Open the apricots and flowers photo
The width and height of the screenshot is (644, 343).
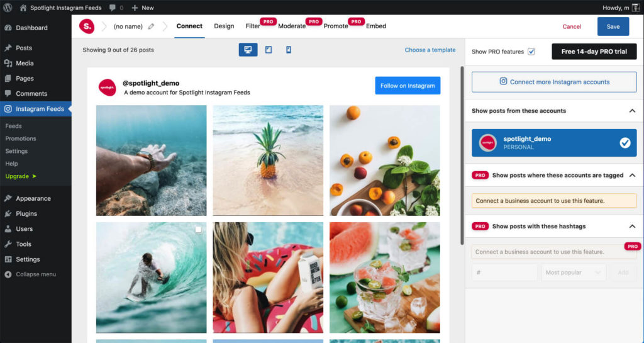[384, 160]
